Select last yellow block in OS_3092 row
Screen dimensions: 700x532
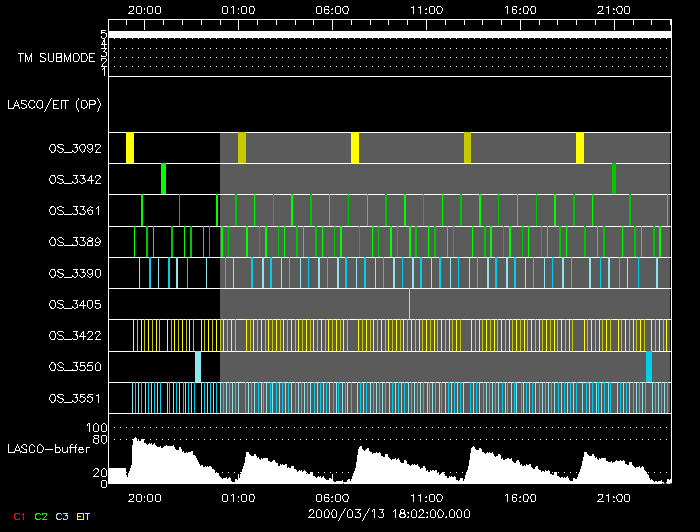580,148
